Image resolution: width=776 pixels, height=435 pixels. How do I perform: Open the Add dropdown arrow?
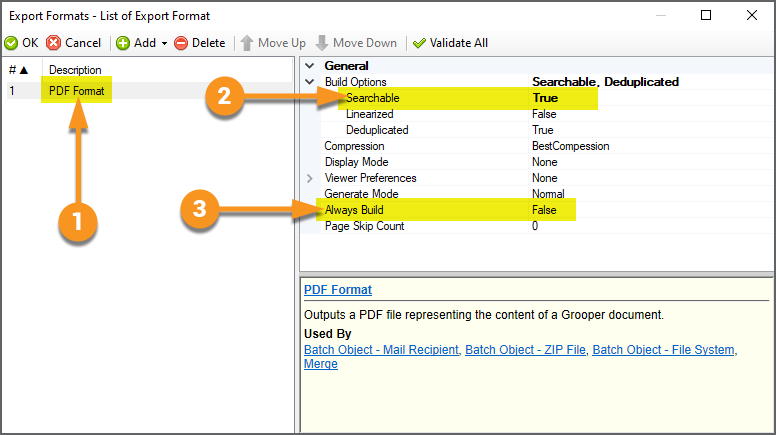(164, 43)
